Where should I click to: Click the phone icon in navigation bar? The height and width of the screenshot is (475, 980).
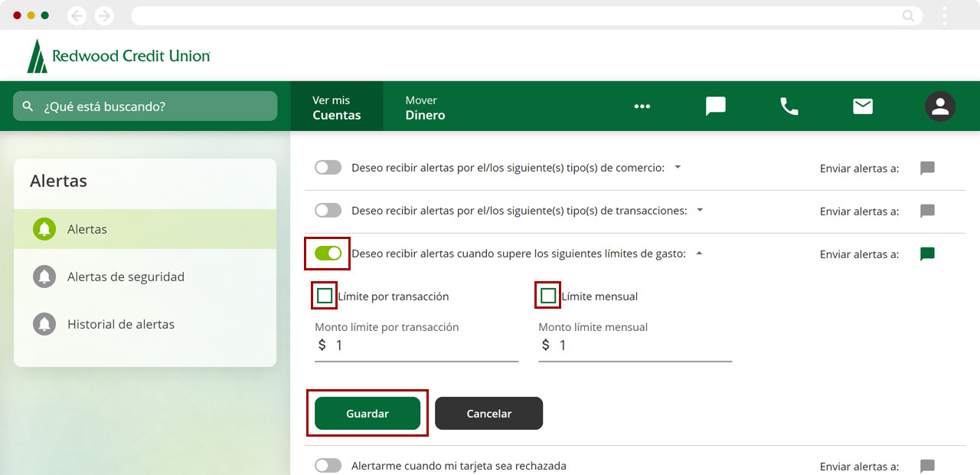(x=789, y=106)
